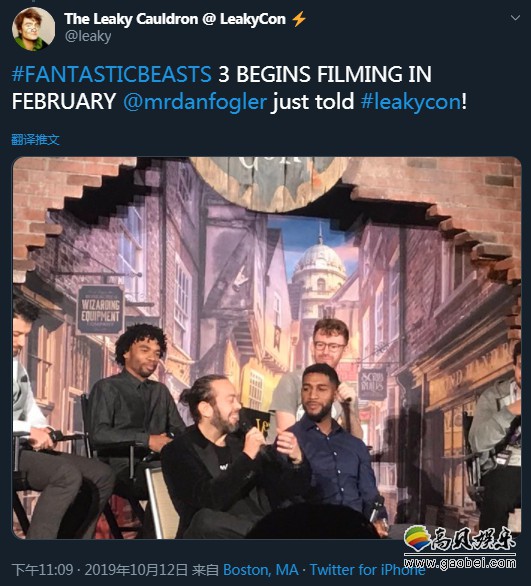Open the #FANTASTICBEASTS hashtag
Image resolution: width=531 pixels, height=586 pixels.
point(112,74)
